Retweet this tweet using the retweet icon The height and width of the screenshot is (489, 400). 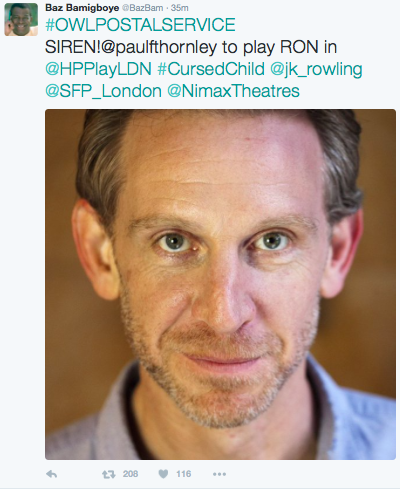click(108, 474)
